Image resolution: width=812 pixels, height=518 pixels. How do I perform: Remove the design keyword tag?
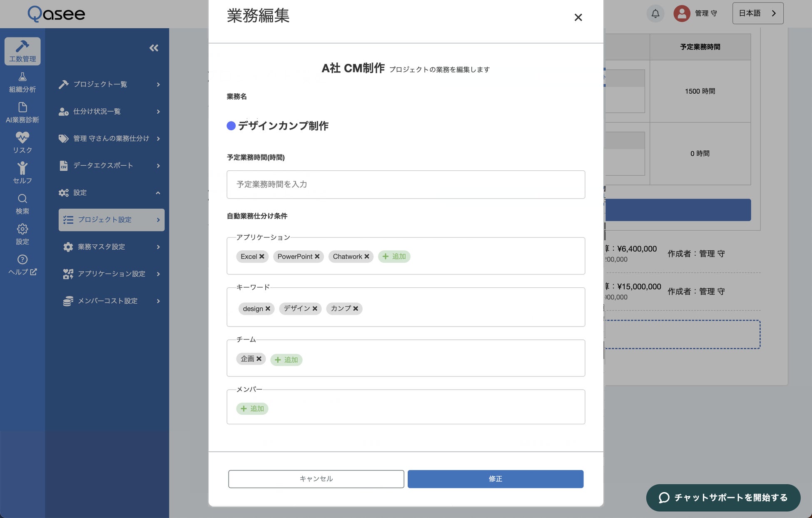(268, 309)
